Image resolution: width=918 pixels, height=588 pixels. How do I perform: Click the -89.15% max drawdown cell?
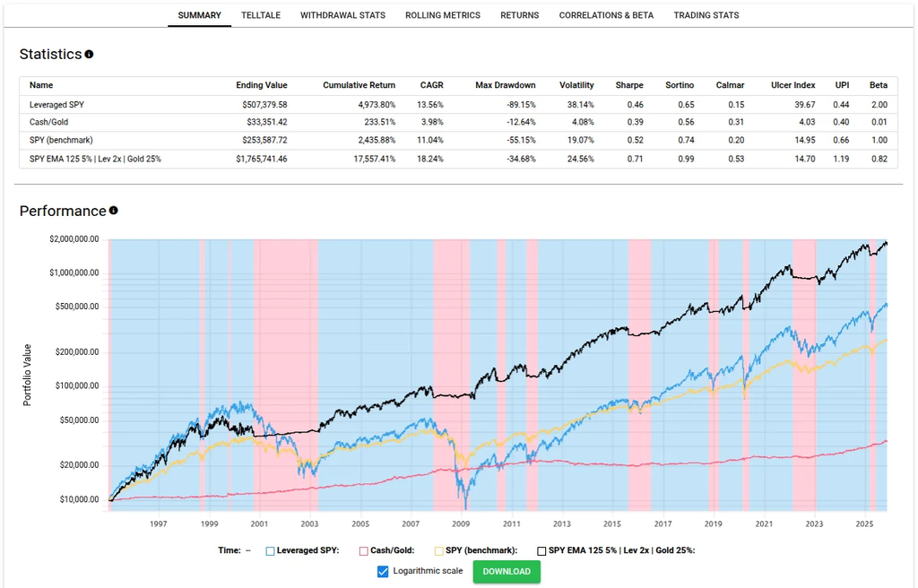pos(521,105)
